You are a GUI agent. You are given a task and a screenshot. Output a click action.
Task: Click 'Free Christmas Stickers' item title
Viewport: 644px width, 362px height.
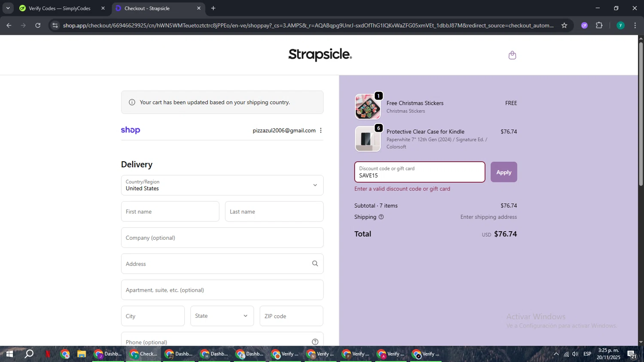(x=415, y=103)
